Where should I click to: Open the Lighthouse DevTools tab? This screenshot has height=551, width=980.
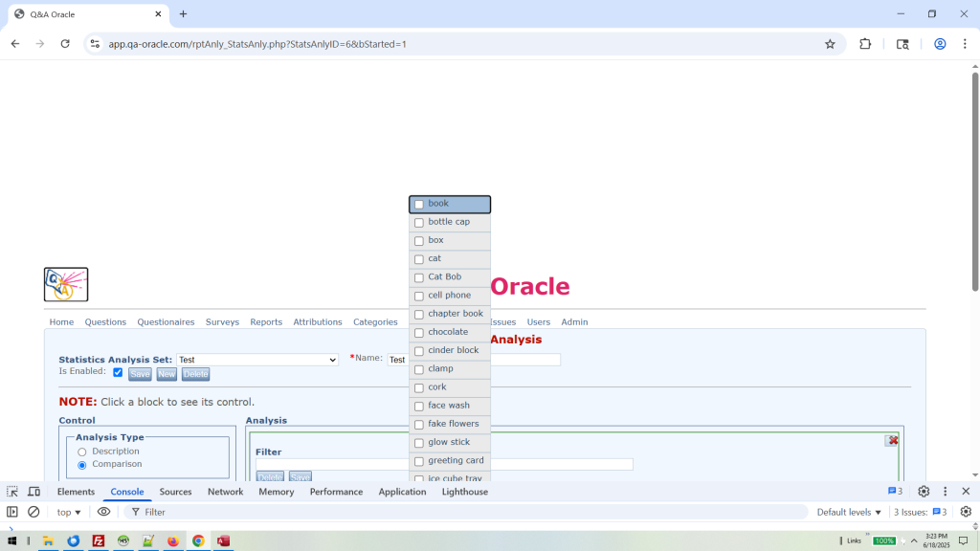click(x=465, y=492)
